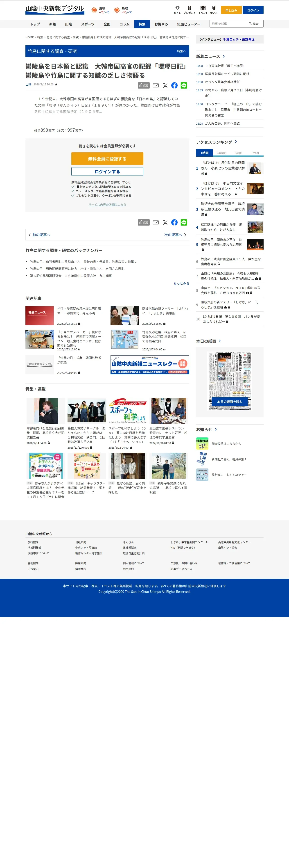Open 特集へ link in blue header

coord(181,51)
